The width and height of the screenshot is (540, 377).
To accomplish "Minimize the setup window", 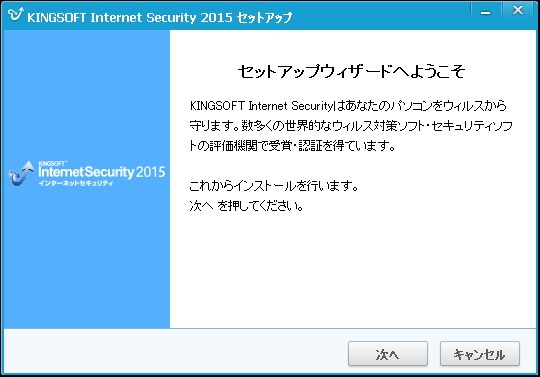I will click(486, 13).
